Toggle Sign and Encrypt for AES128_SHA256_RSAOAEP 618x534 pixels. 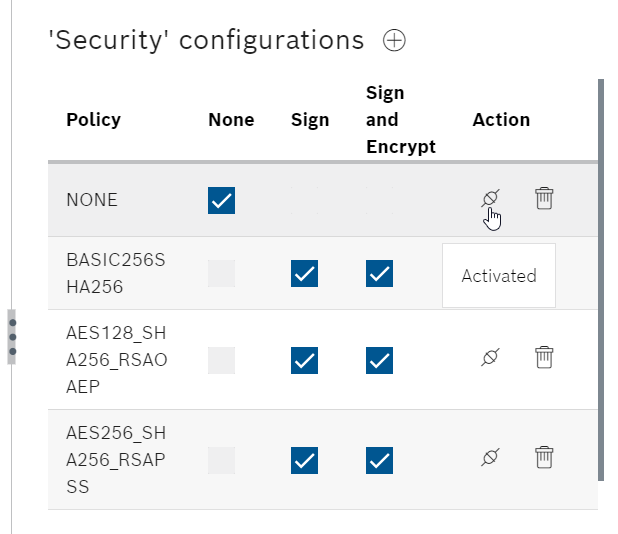pyautogui.click(x=379, y=361)
